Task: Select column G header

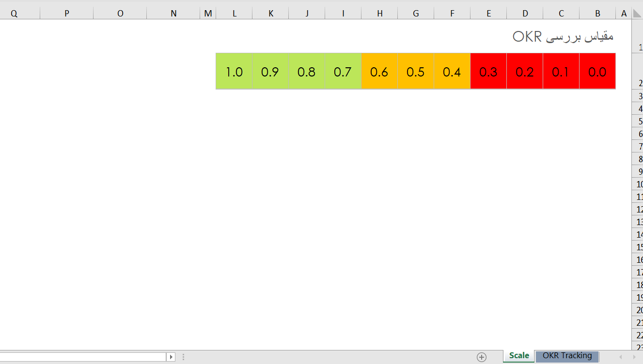Action: (x=416, y=14)
